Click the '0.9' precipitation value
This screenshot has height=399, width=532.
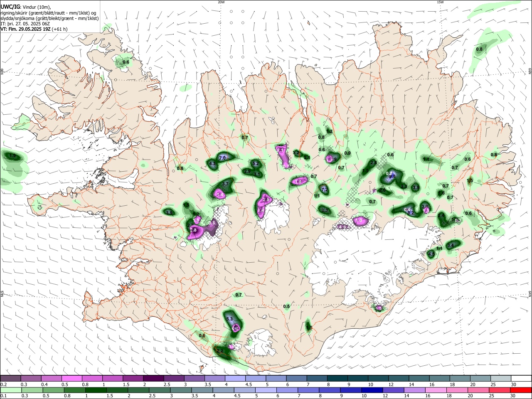pos(347,153)
